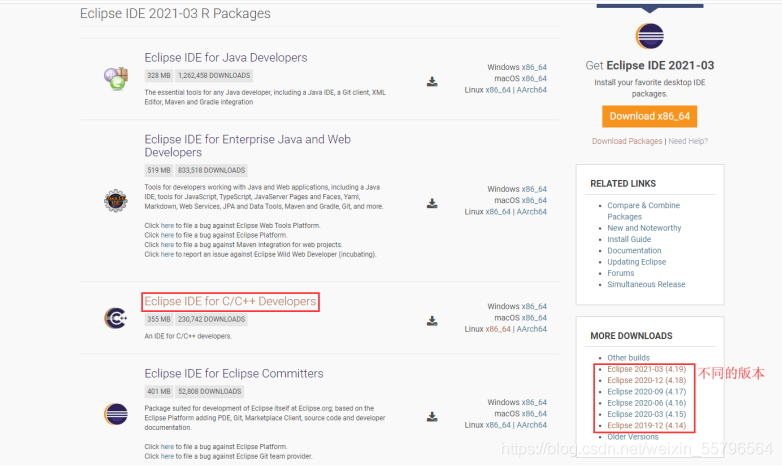Select Linux AArch64 for C/C++ Developers

coord(532,329)
